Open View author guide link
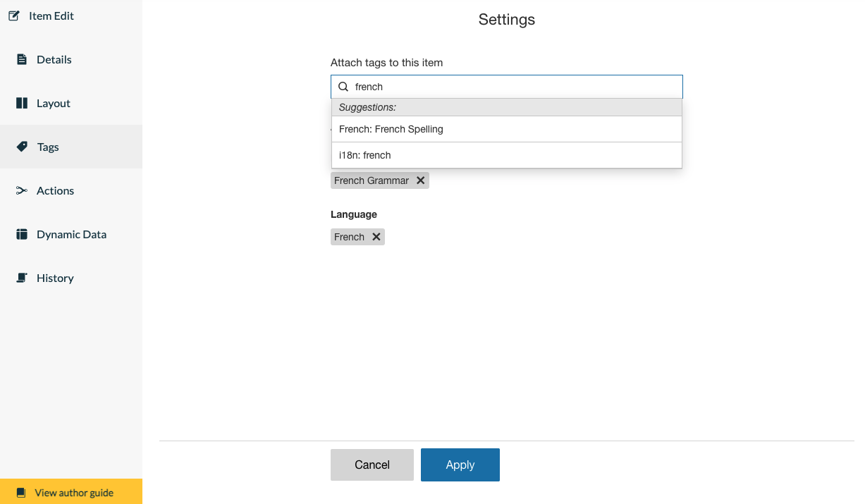This screenshot has width=865, height=504. click(71, 492)
